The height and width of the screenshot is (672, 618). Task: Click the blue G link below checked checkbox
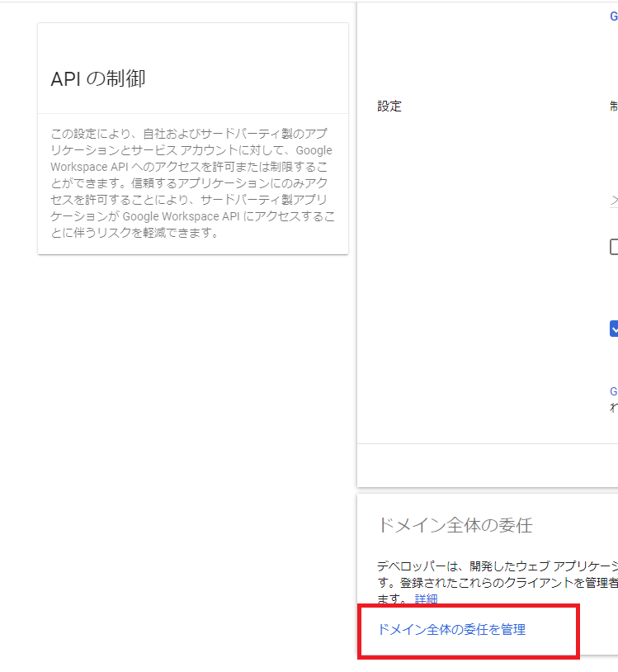(613, 391)
